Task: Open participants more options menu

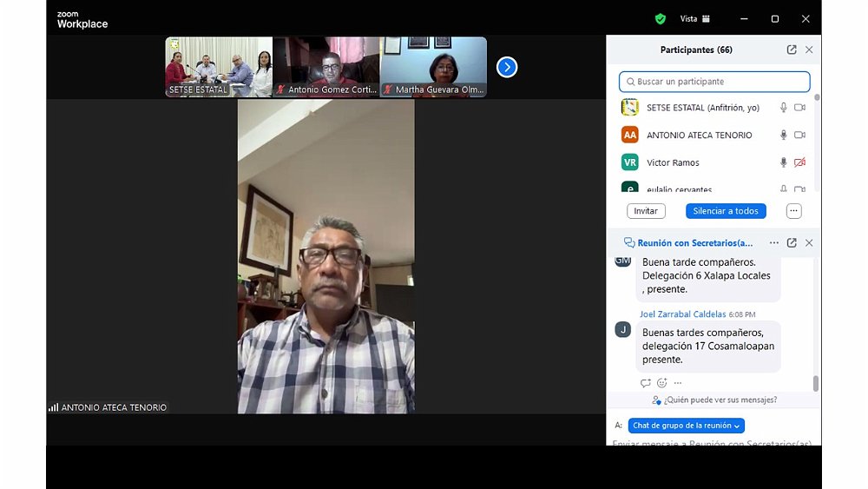Action: click(793, 211)
